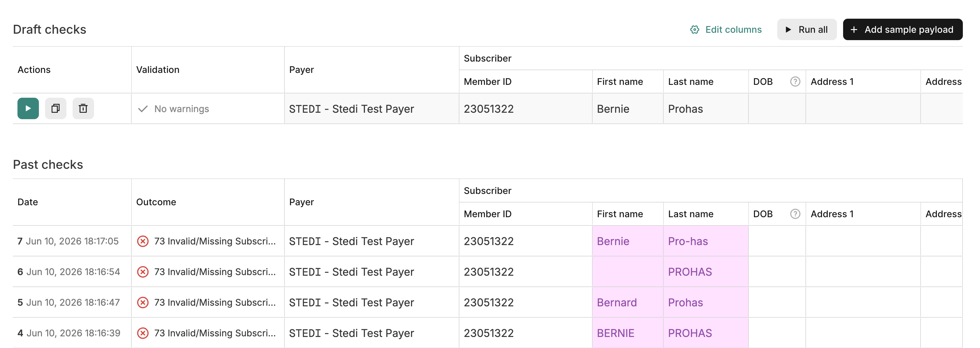Delete the draft check with the trash icon
This screenshot has height=348, width=980.
[x=83, y=108]
